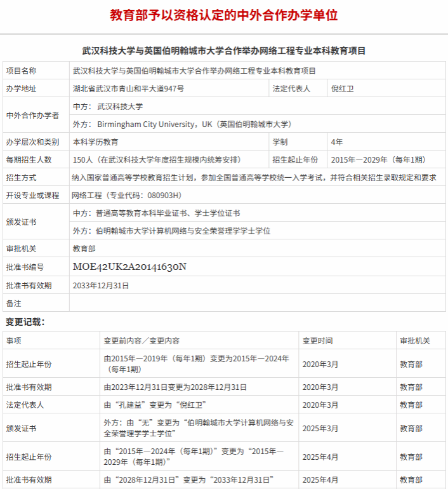Select the address cell with 和平大道947号
448x489 pixels.
(x=128, y=89)
